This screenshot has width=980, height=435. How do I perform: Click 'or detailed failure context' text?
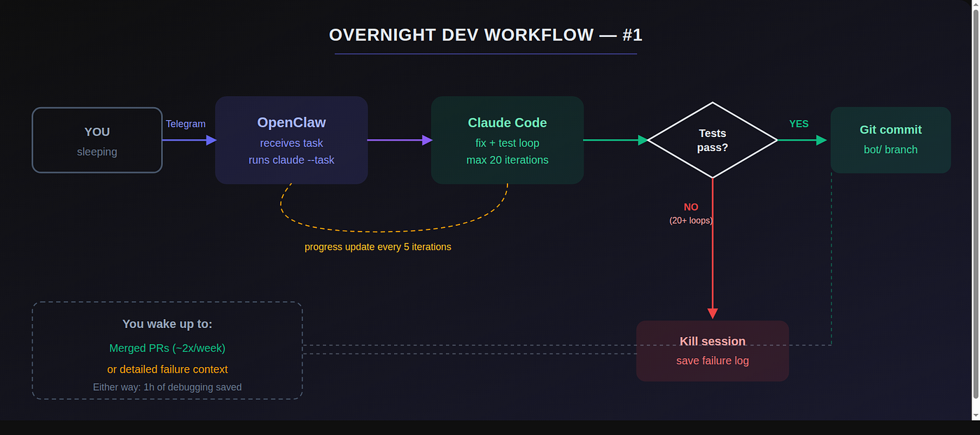click(167, 369)
